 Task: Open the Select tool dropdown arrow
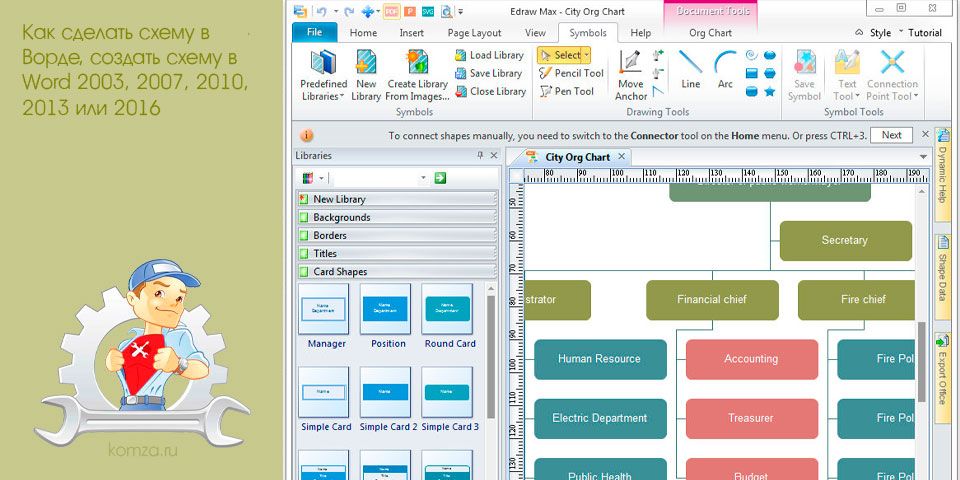click(x=587, y=55)
